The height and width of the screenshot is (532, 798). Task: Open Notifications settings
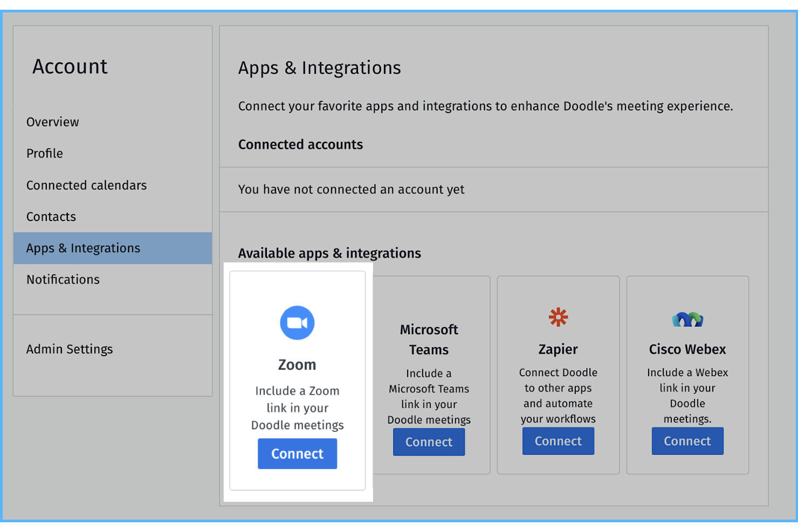(x=63, y=280)
